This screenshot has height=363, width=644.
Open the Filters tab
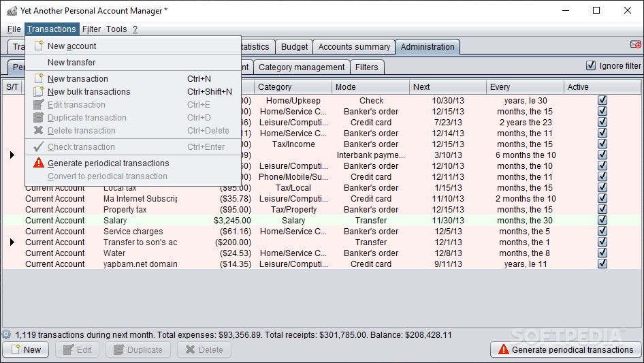click(x=367, y=67)
